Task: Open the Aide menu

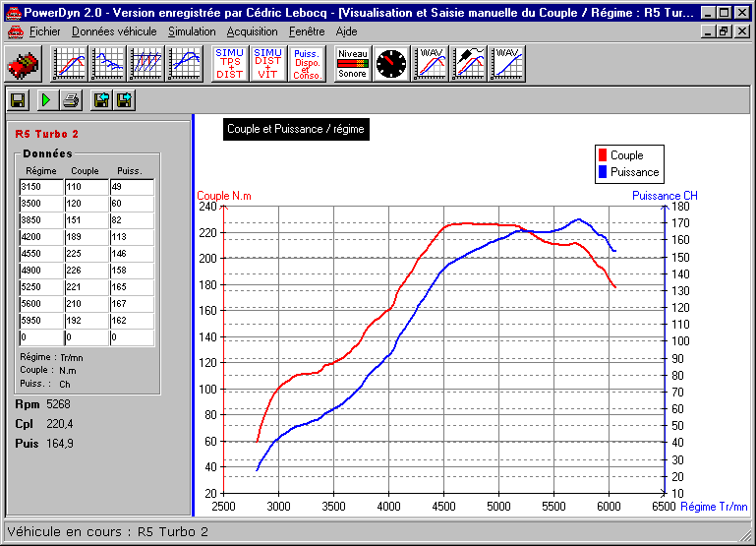Action: (x=347, y=31)
